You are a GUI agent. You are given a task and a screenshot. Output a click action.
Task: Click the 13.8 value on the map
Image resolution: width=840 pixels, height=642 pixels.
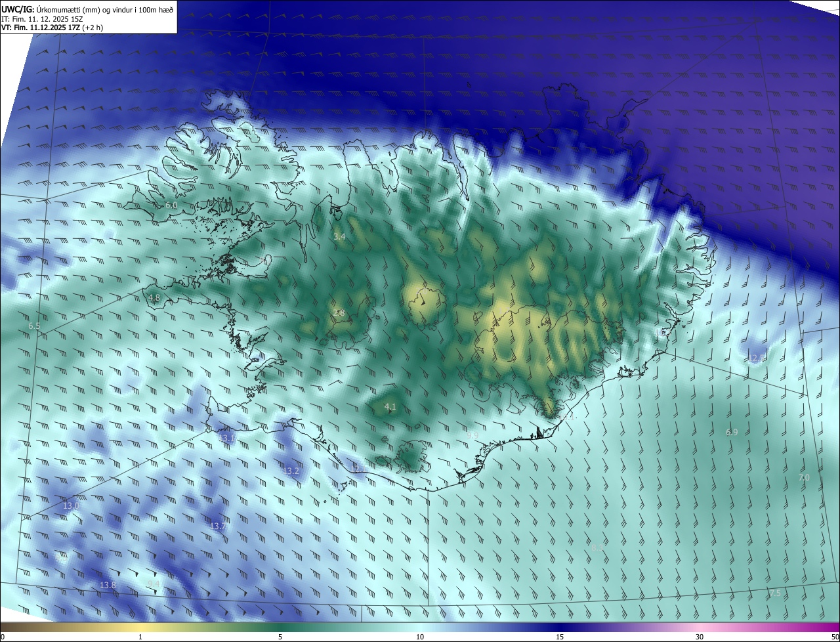tap(108, 585)
